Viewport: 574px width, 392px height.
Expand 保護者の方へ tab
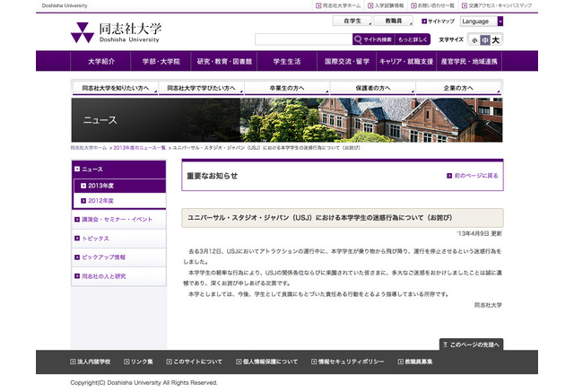point(373,88)
